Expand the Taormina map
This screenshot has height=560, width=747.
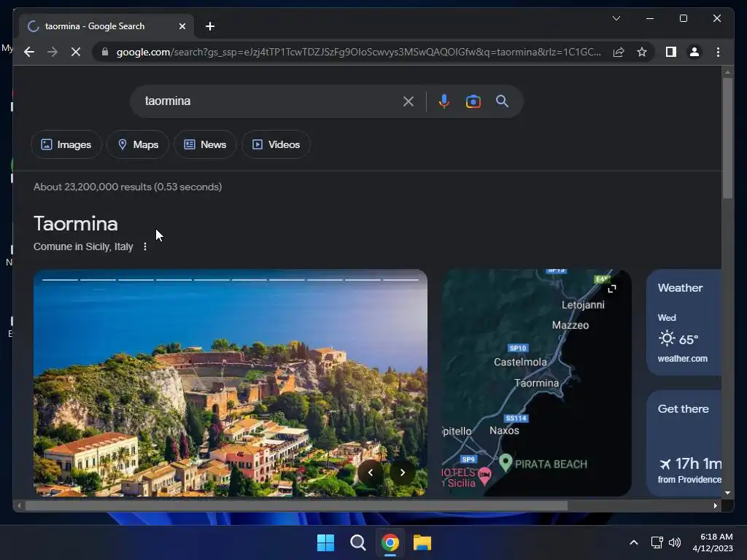pos(612,289)
